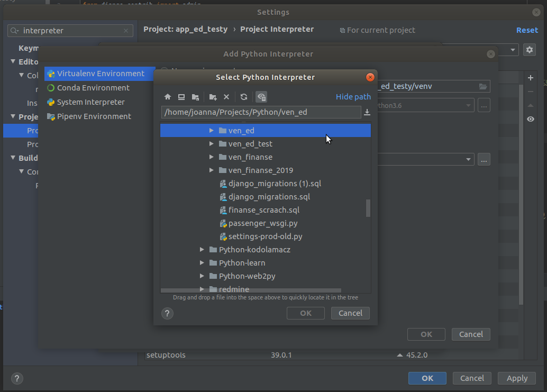Expand the Python-learn folder
547x392 pixels.
[202, 263]
